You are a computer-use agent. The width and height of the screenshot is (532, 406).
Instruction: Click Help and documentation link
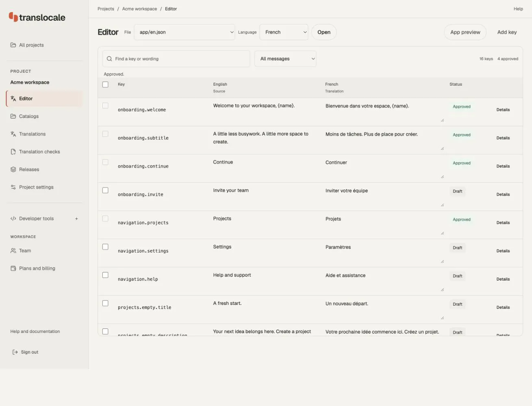tap(35, 332)
